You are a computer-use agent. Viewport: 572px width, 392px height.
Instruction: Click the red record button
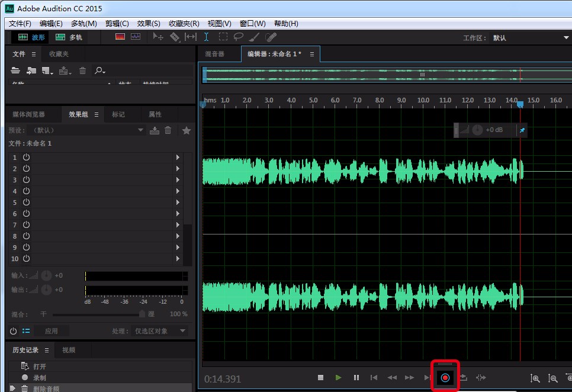pos(445,378)
